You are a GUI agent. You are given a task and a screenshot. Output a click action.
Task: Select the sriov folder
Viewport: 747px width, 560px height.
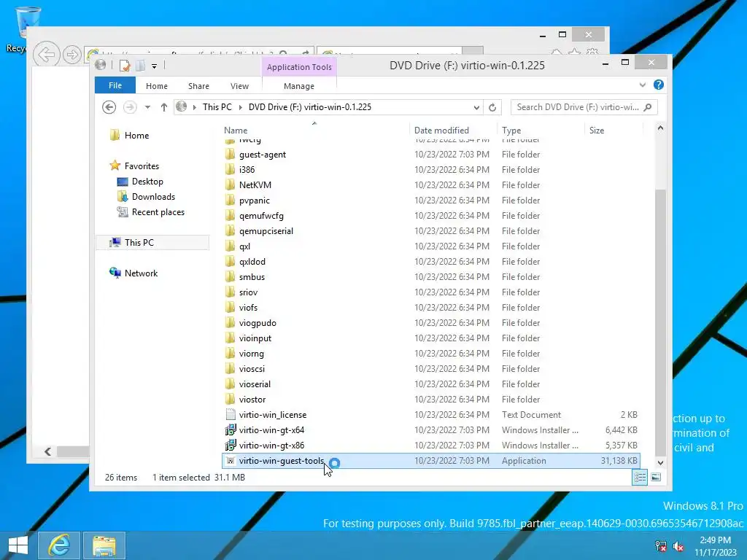pyautogui.click(x=248, y=292)
